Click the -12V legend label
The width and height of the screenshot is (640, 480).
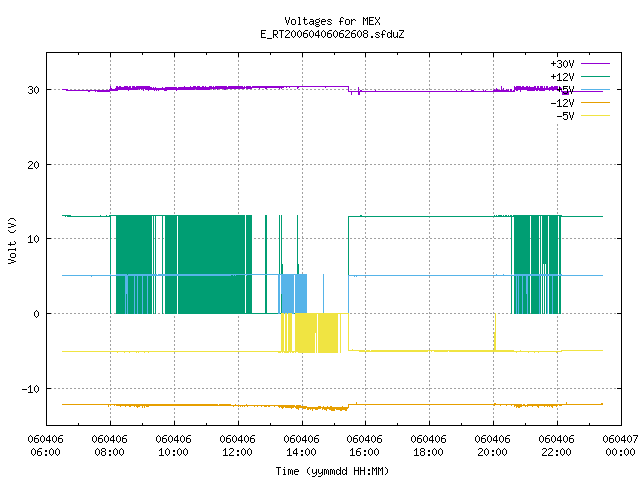[x=562, y=103]
